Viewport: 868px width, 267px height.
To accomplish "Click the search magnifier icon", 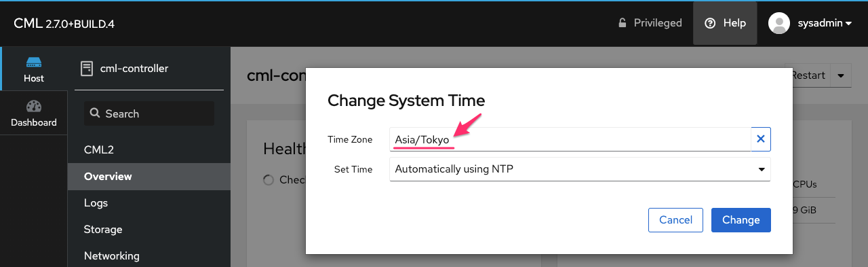I will (95, 113).
